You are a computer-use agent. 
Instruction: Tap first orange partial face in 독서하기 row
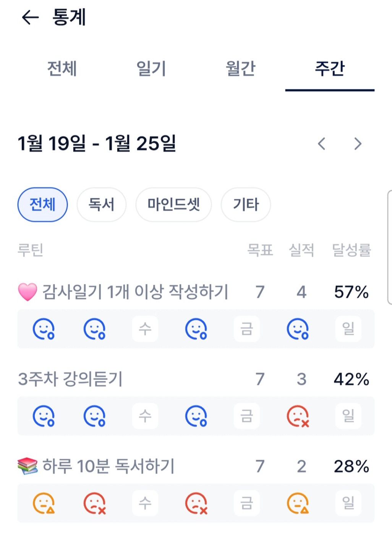(x=44, y=503)
